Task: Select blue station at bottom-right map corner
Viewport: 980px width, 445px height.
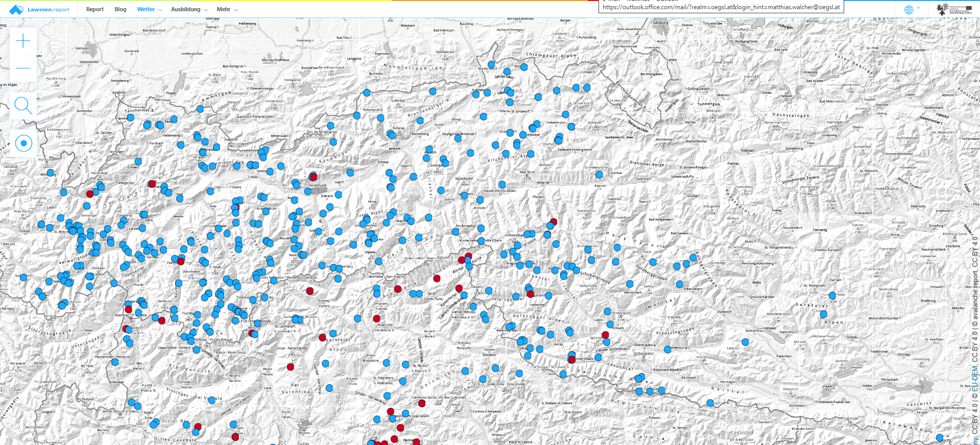Action: point(940,437)
